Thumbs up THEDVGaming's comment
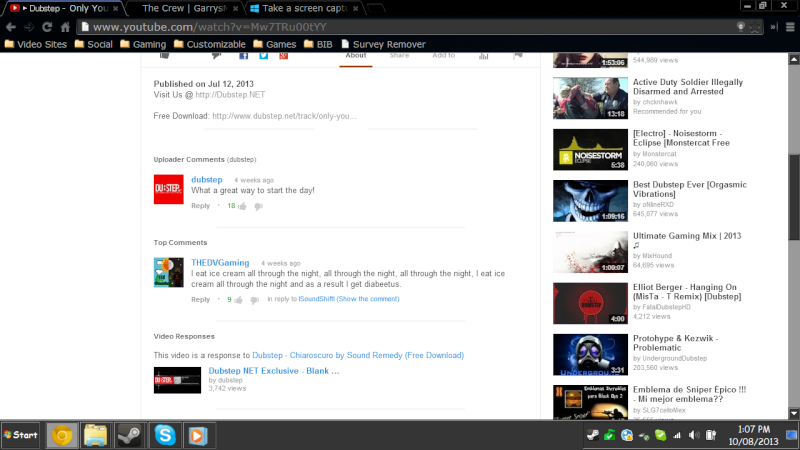The width and height of the screenshot is (800, 450). tap(238, 299)
